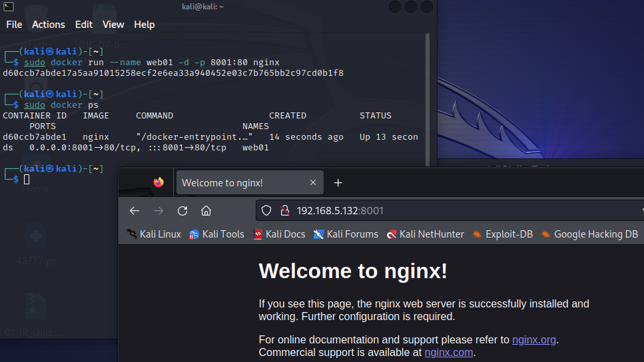The width and height of the screenshot is (644, 362).
Task: Open the Kali Linux bookmark
Action: coord(154,234)
